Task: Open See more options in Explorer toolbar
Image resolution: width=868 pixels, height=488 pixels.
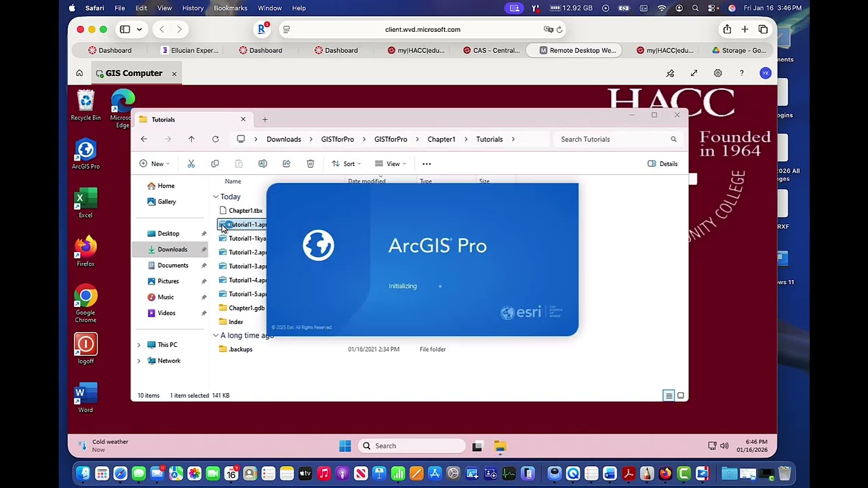Action: (x=427, y=163)
